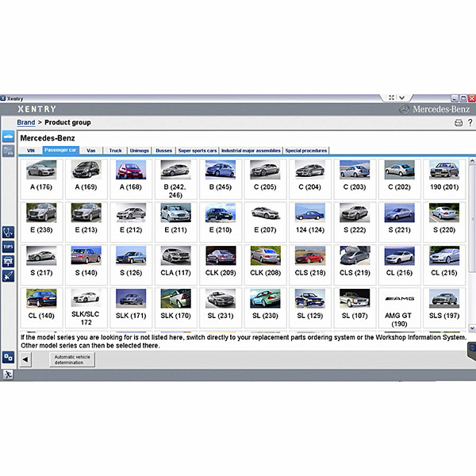Switch to the Passenger car tab

pyautogui.click(x=60, y=150)
